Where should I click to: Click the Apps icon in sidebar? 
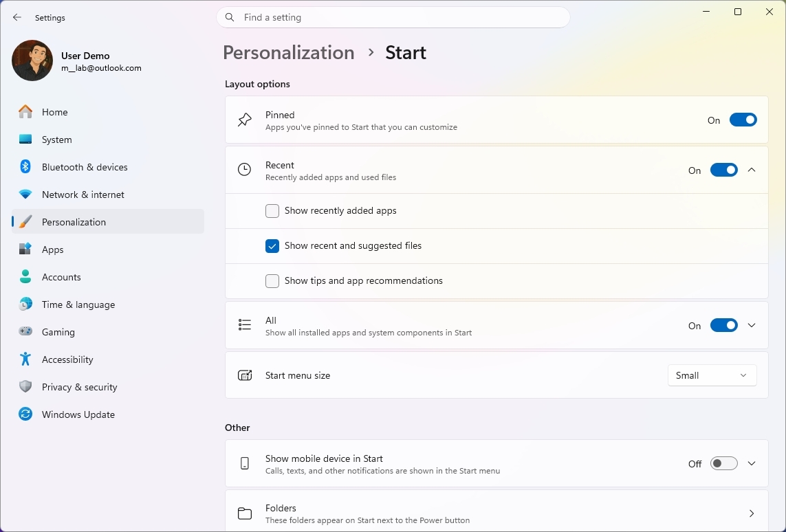click(25, 249)
